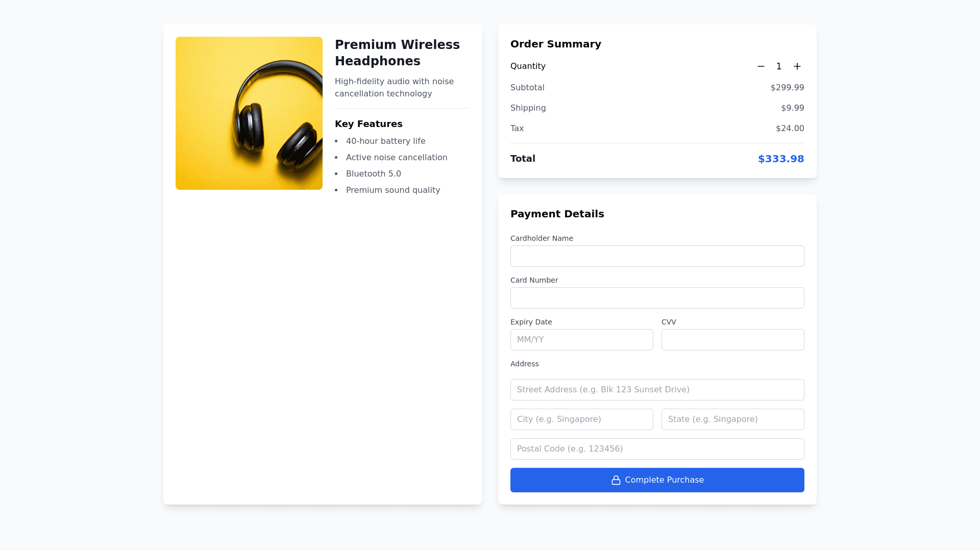Focus the Cardholder Name field
Screen dimensions: 980x551
pos(657,256)
